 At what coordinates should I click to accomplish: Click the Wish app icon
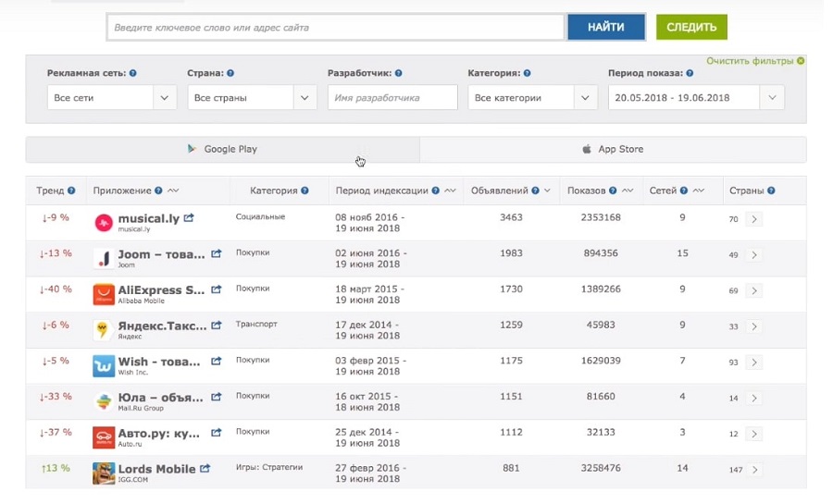pos(104,366)
